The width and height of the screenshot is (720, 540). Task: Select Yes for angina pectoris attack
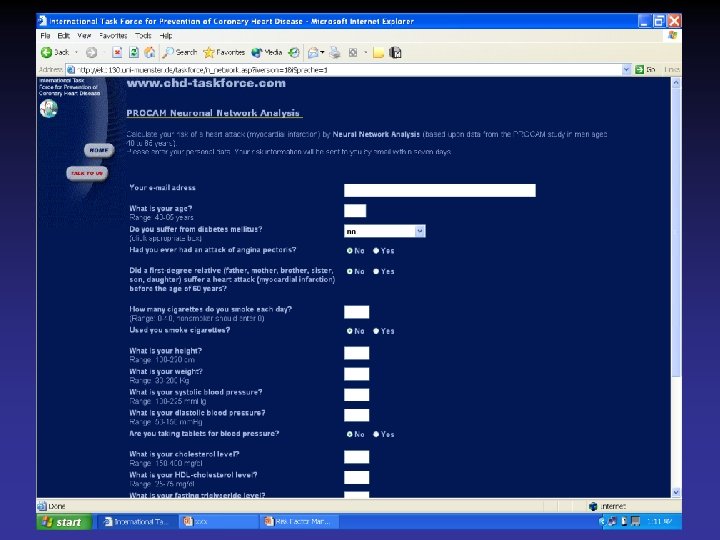coord(376,251)
